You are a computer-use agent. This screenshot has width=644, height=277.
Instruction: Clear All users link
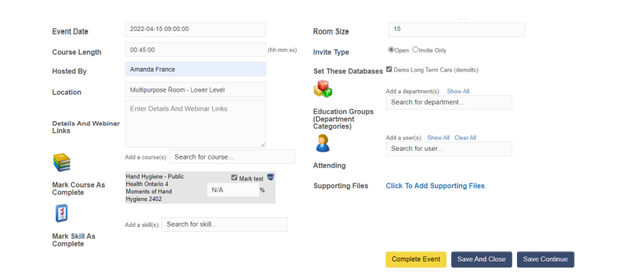click(465, 137)
